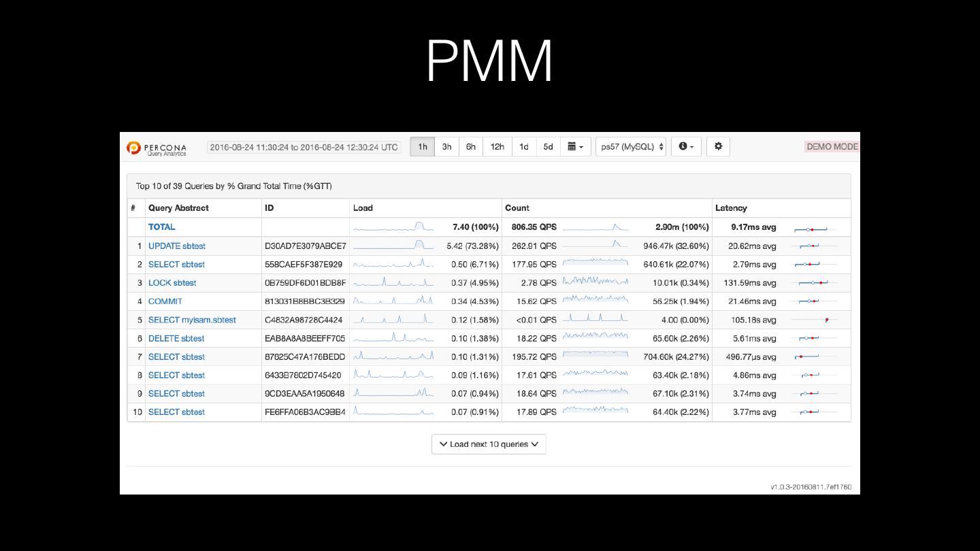Click the COMMIT row load sparkline
The image size is (980, 551).
[x=393, y=300]
